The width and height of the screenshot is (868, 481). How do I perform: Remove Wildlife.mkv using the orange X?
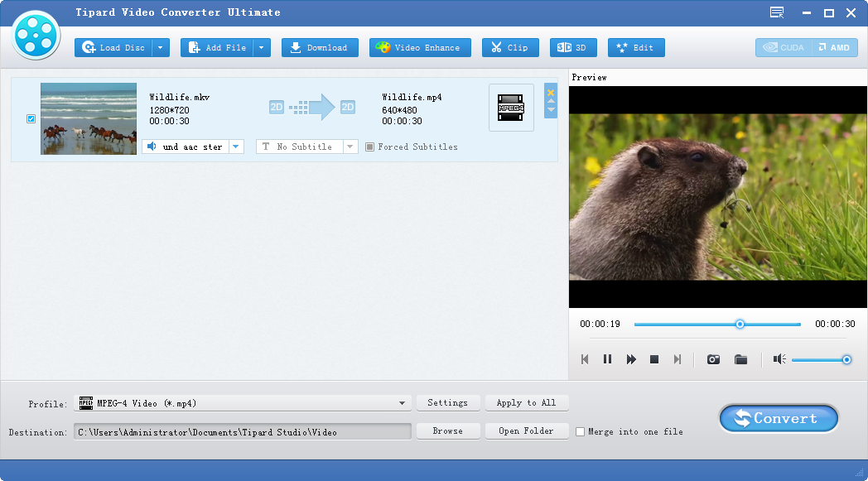point(551,92)
